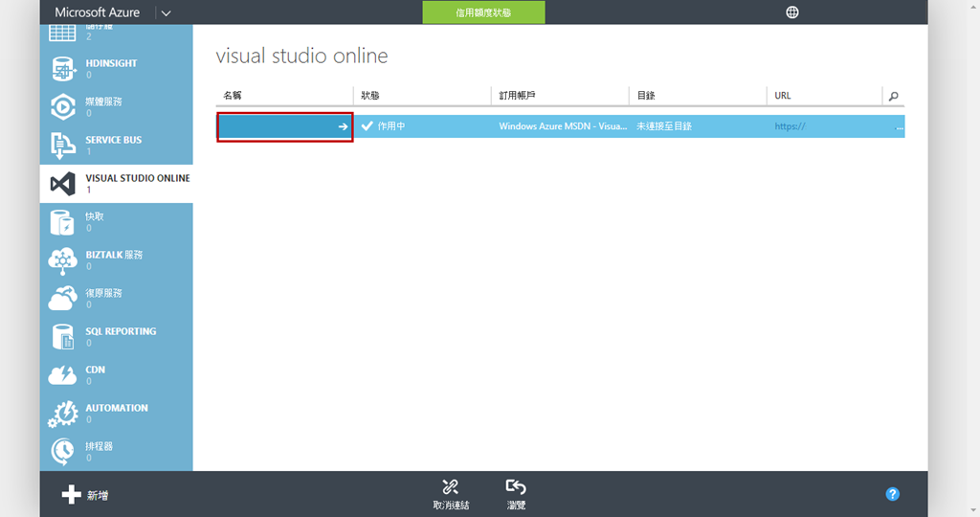Open the SERVICE BUS menu label
Viewport: 980px width, 517px height.
pos(114,140)
